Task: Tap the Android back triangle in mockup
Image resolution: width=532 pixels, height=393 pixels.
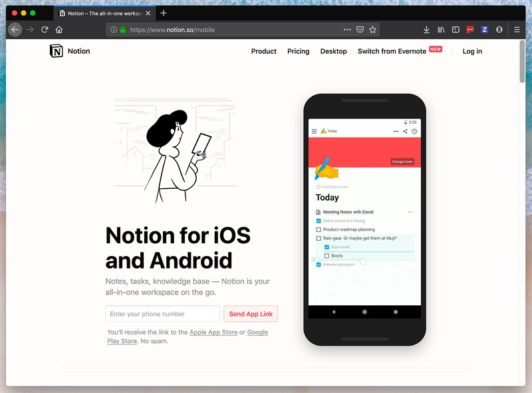Action: click(x=334, y=312)
